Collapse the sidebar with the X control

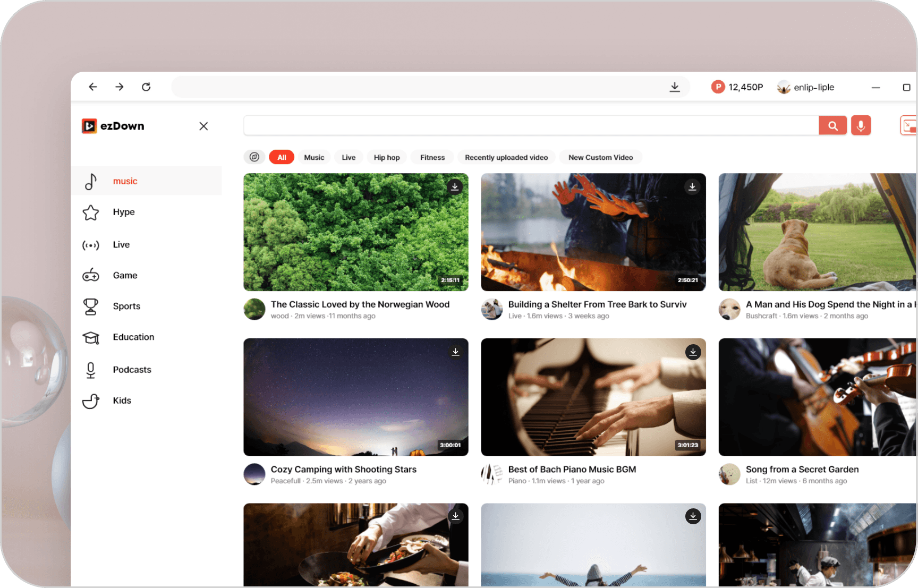pyautogui.click(x=203, y=126)
